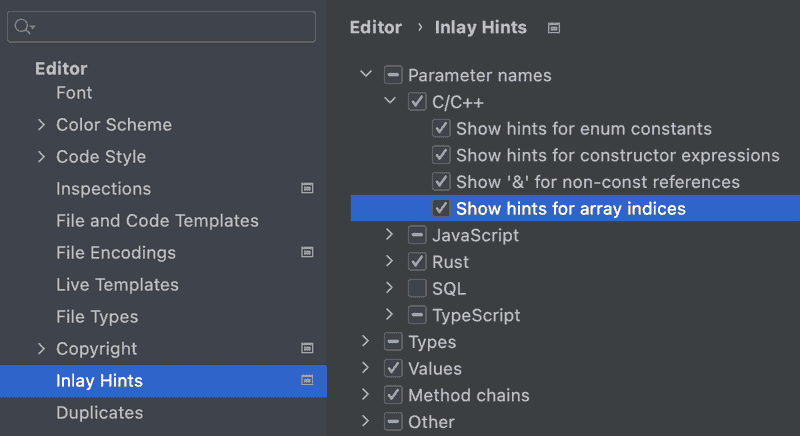Open the Font settings page
Screen dimensions: 800x436
pyautogui.click(x=74, y=93)
